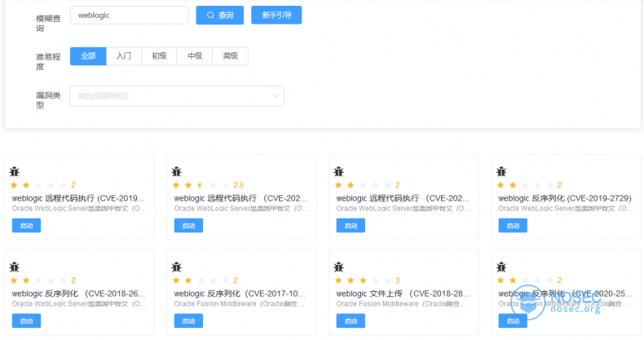Focus the 模糊查询 search field containing weblogic
The image size is (644, 340).
coord(130,15)
